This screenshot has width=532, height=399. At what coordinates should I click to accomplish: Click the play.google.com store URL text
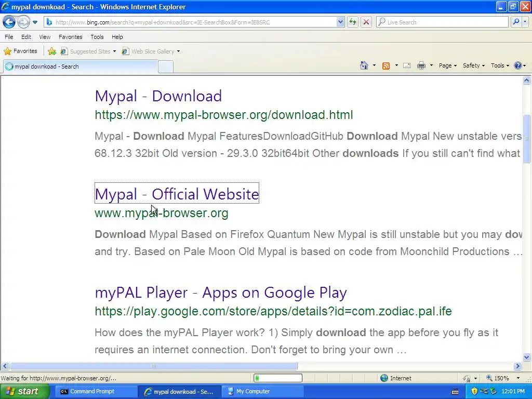click(x=273, y=311)
